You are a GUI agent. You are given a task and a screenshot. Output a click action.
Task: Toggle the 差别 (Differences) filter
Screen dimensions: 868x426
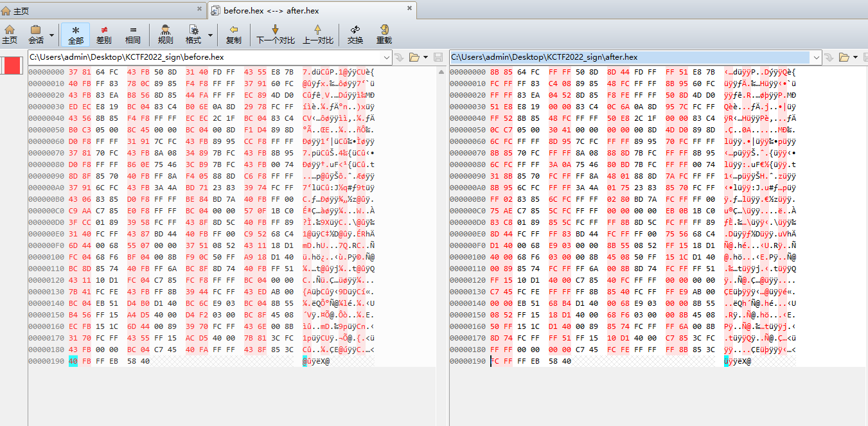tap(104, 35)
